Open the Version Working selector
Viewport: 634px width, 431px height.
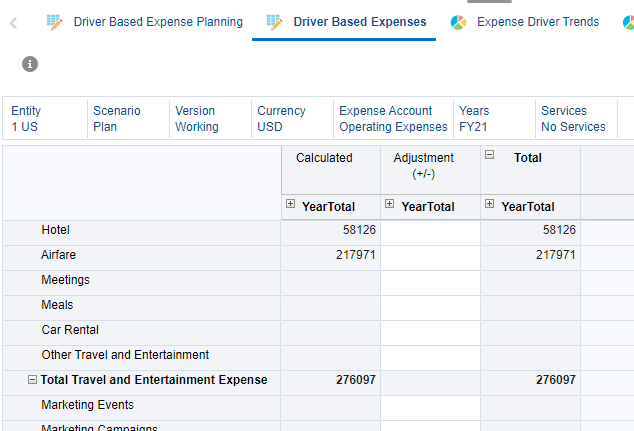[210, 118]
